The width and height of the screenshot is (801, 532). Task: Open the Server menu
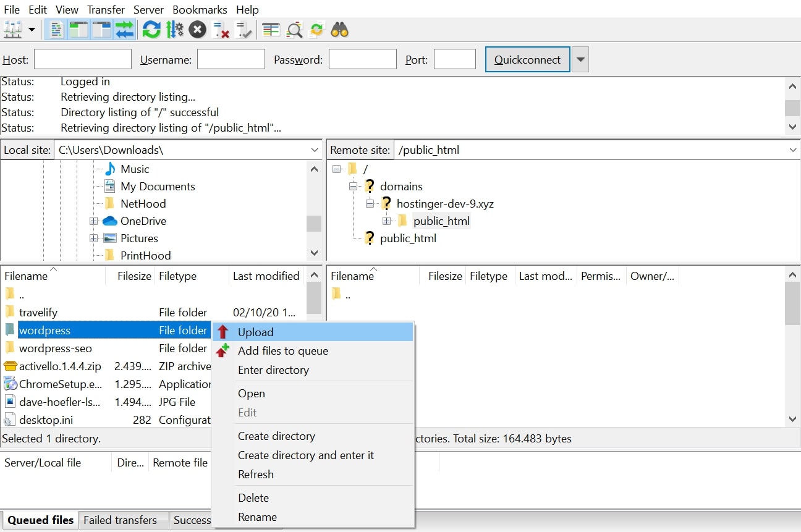pos(148,9)
